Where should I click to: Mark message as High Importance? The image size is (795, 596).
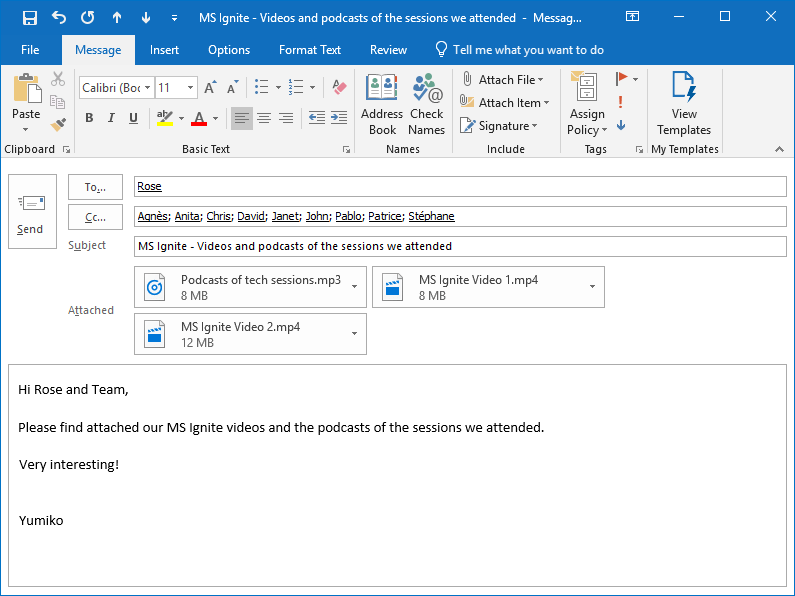621,102
